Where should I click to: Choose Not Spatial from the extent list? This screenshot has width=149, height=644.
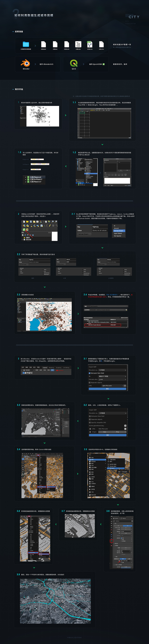(117, 236)
